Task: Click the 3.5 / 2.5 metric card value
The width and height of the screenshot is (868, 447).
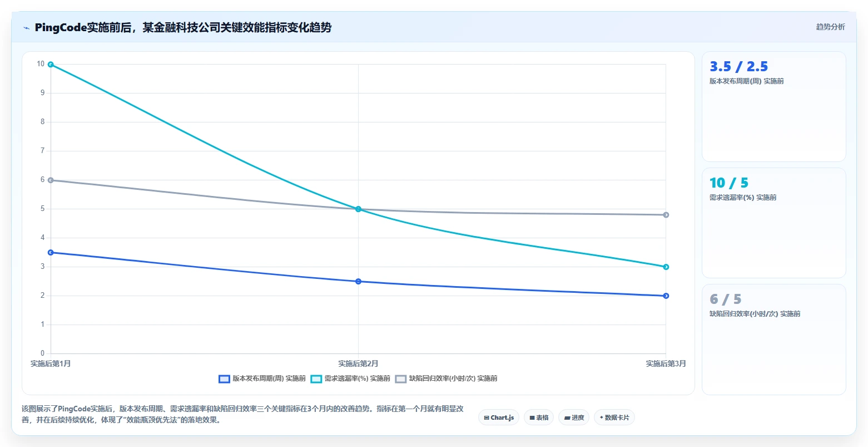Action: tap(738, 67)
